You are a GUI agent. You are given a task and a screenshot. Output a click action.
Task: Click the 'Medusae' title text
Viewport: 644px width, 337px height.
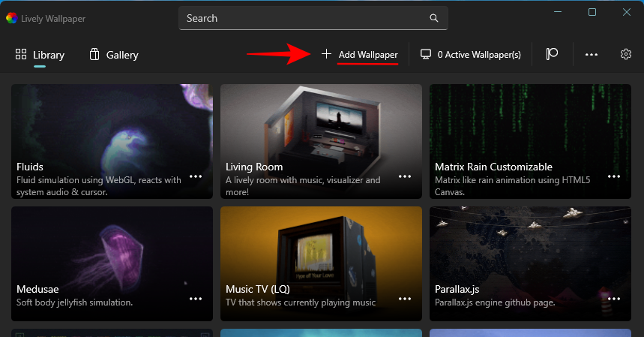37,289
